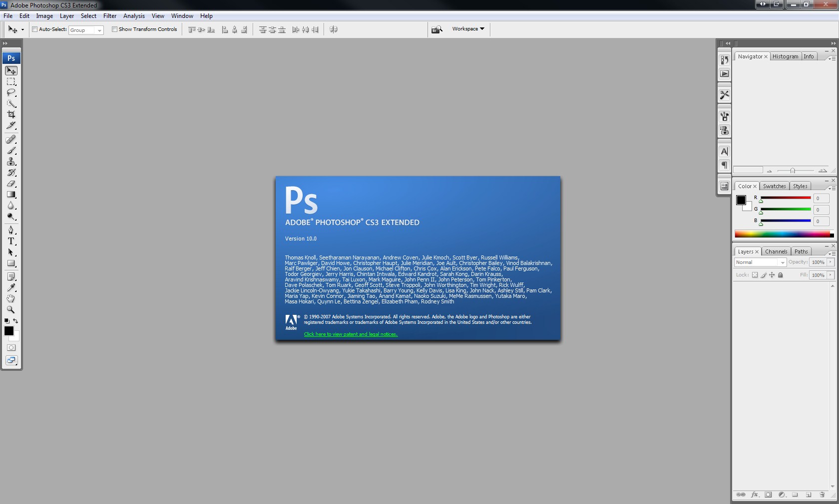The height and width of the screenshot is (504, 839).
Task: Click add layer style fx button
Action: coord(755,495)
